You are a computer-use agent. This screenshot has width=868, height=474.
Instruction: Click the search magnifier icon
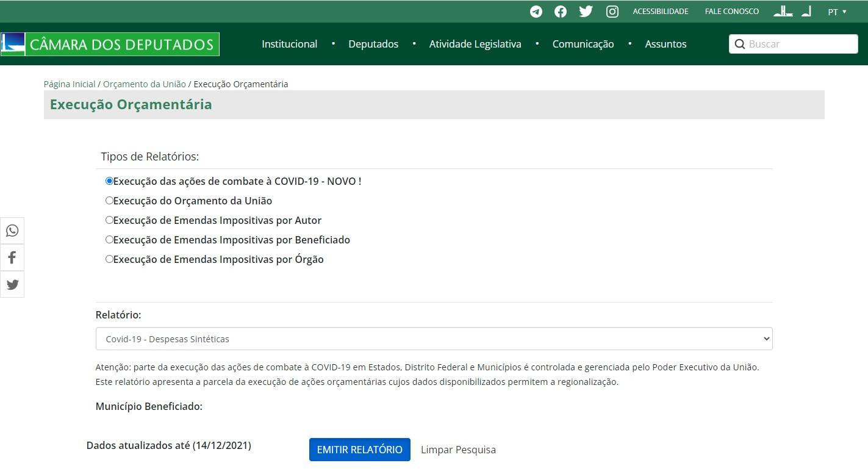point(740,44)
